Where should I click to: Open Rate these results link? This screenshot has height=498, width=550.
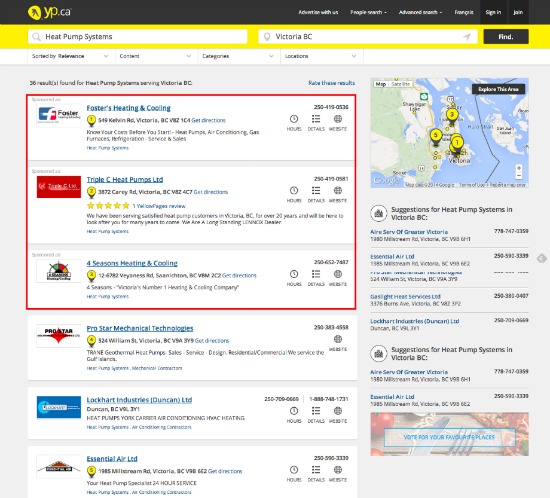(x=331, y=83)
